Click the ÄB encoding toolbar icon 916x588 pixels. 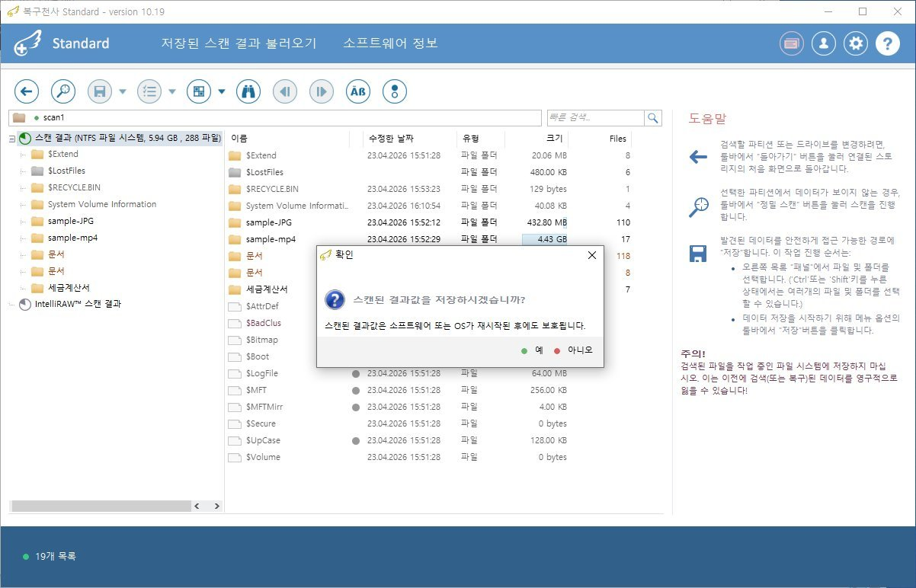point(358,91)
